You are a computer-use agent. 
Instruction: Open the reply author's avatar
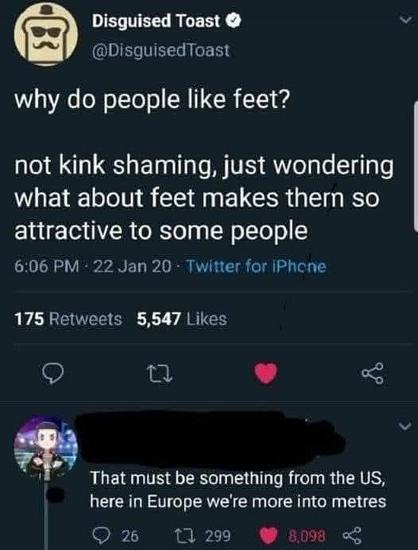pyautogui.click(x=46, y=447)
